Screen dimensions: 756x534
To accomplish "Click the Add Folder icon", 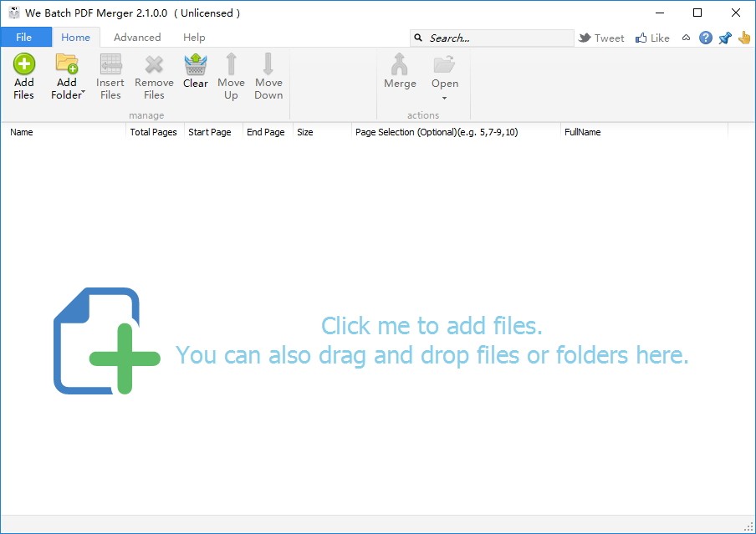I will [67, 64].
